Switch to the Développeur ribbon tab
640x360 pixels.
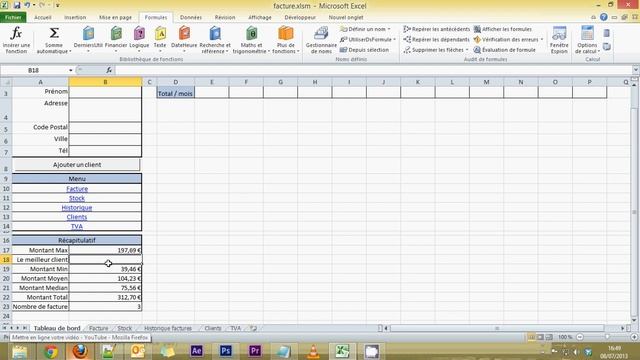(x=300, y=17)
